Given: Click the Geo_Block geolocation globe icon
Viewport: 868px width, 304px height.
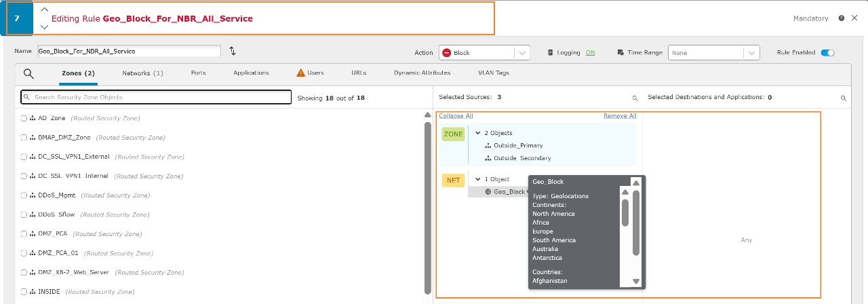Looking at the screenshot, I should pyautogui.click(x=488, y=192).
